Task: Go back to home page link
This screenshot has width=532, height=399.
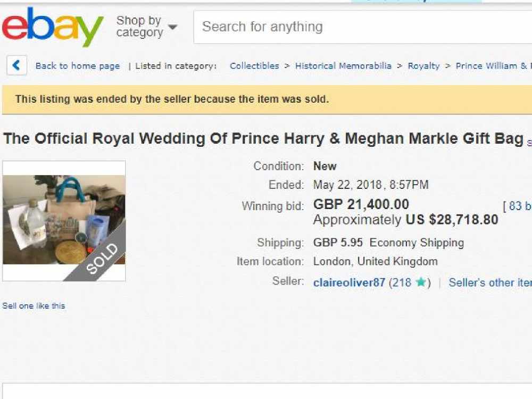Action: [78, 66]
